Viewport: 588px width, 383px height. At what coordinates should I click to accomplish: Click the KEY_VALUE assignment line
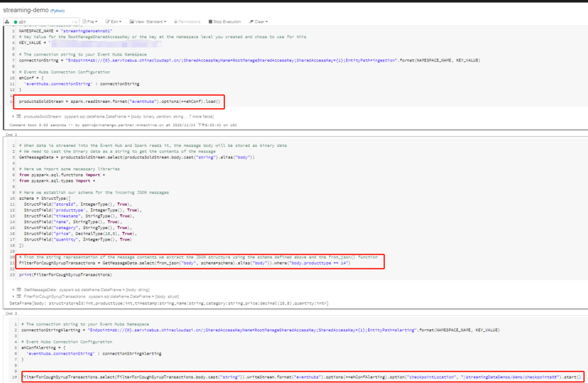click(x=90, y=43)
